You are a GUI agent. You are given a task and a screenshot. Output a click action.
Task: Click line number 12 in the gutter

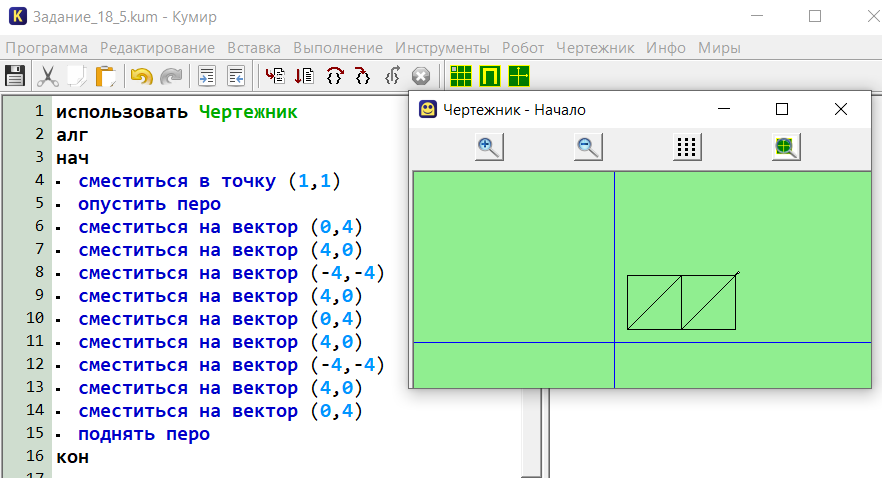(35, 364)
